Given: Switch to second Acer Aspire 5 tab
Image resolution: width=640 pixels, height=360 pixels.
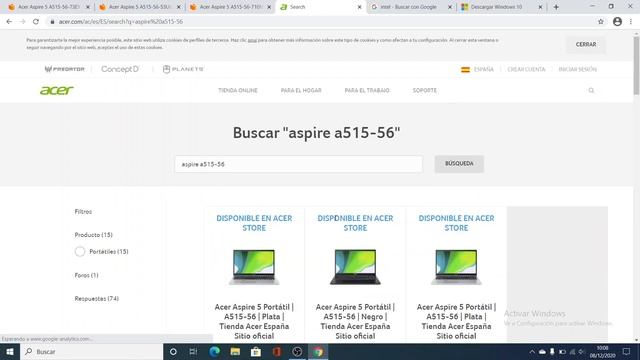Looking at the screenshot, I should pos(140,7).
